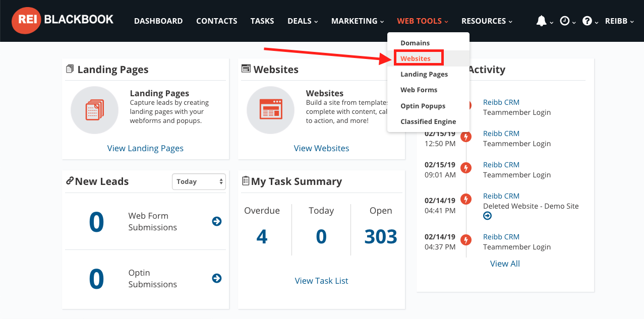Open TASKS in the top navigation
Image resolution: width=644 pixels, height=319 pixels.
[x=262, y=21]
